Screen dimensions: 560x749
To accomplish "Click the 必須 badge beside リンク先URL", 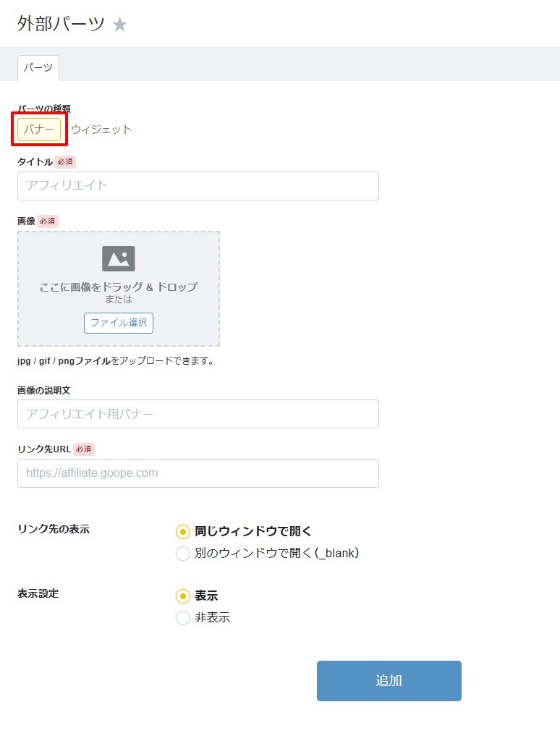I will (x=84, y=449).
